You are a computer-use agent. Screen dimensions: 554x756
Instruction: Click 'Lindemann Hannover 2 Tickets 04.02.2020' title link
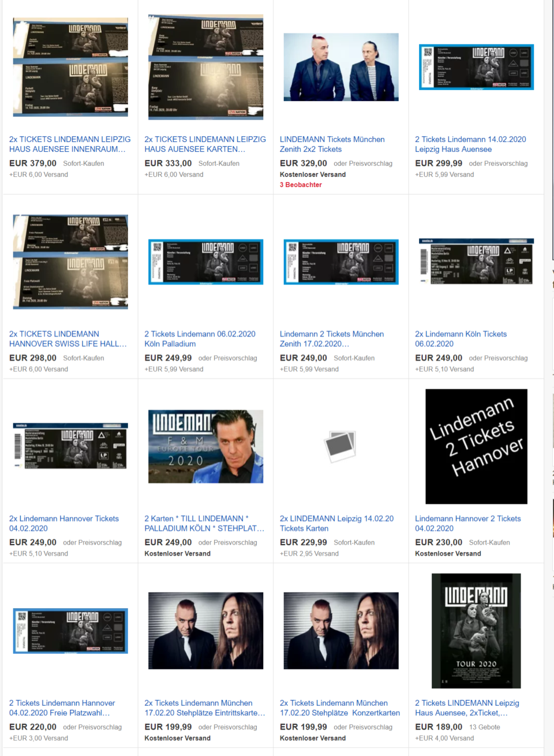467,523
